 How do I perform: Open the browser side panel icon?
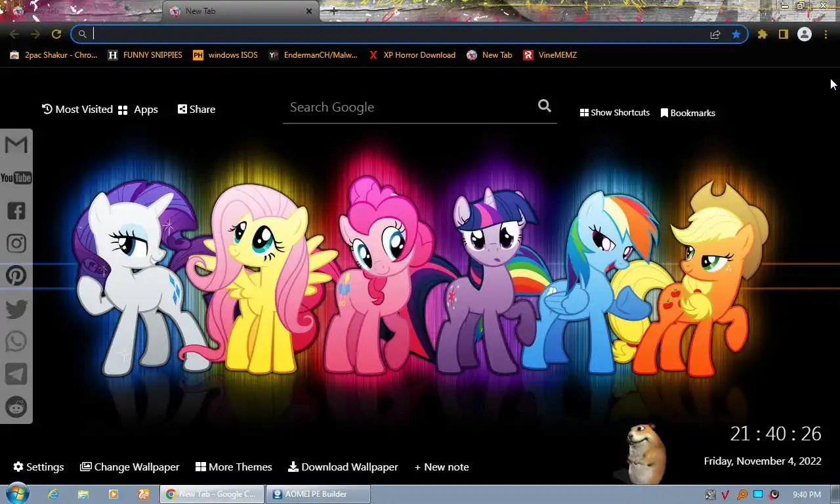pyautogui.click(x=783, y=34)
